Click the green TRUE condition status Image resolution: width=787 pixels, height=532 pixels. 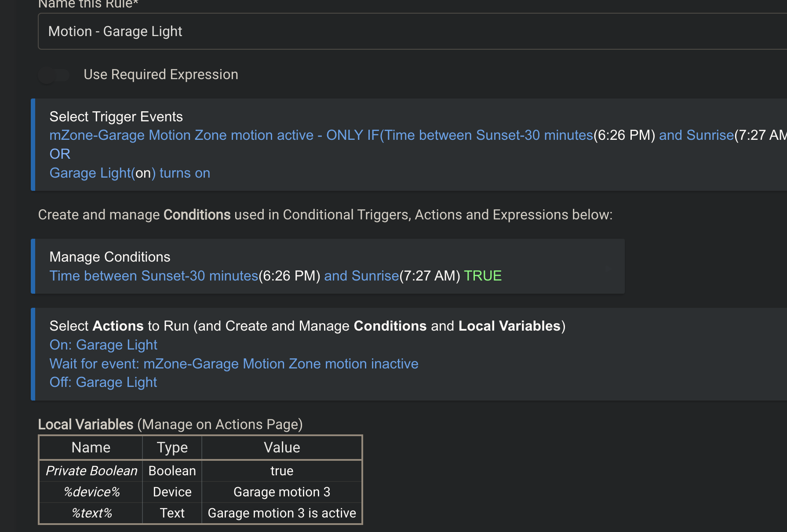point(483,276)
